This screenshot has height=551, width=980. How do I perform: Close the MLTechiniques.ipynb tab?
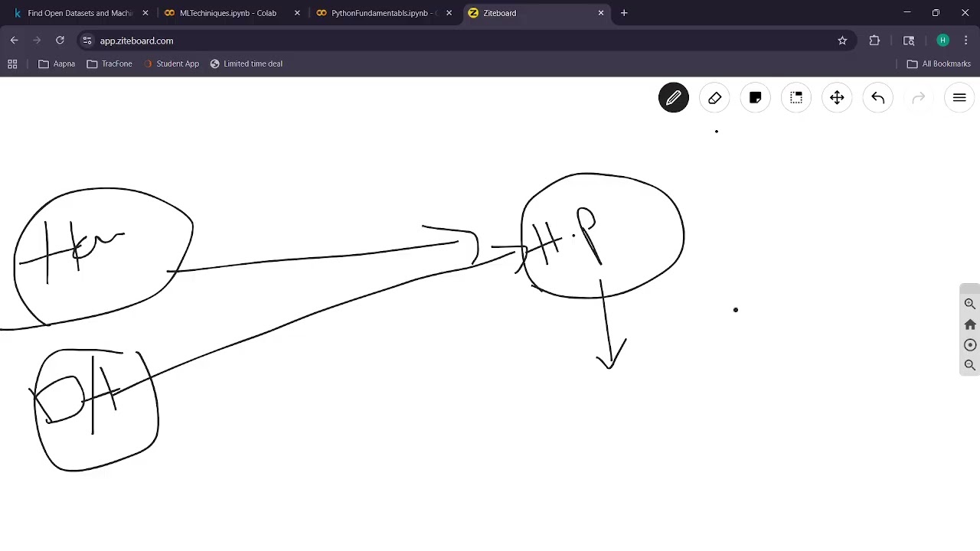coord(297,13)
